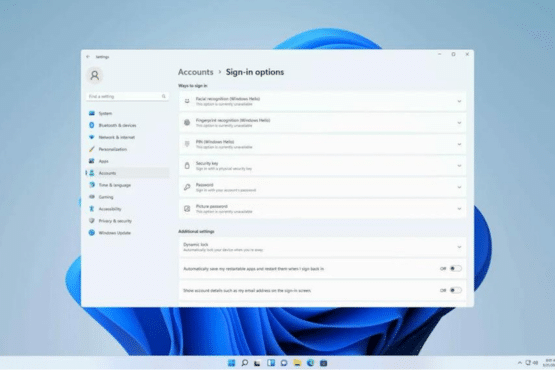Click the Apps sidebar icon
This screenshot has width=555, height=370.
(x=92, y=161)
